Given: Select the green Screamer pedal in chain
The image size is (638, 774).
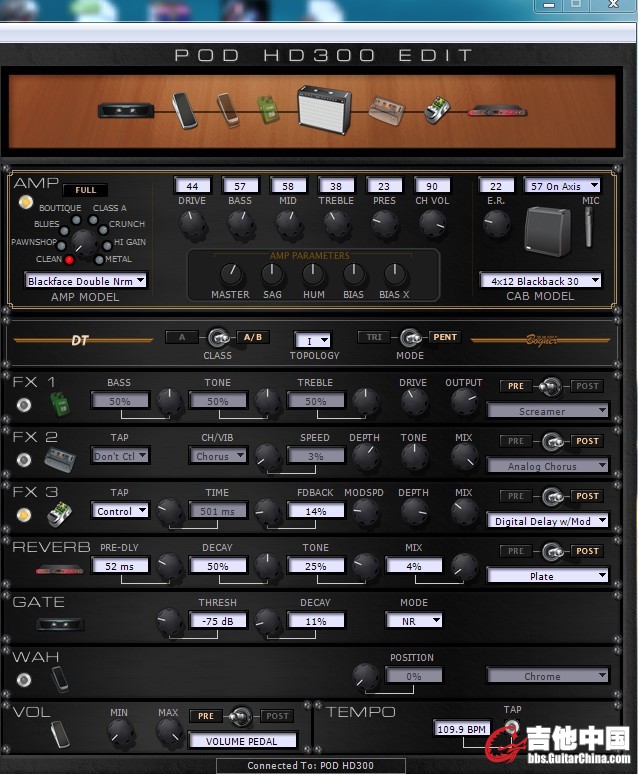Looking at the screenshot, I should [x=268, y=109].
